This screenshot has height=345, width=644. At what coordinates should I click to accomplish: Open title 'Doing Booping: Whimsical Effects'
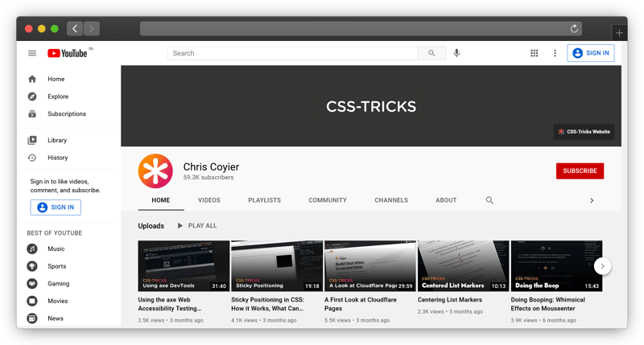(548, 304)
